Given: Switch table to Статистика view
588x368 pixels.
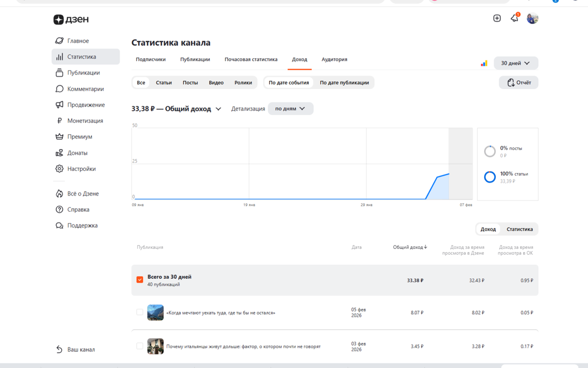Looking at the screenshot, I should click(519, 229).
